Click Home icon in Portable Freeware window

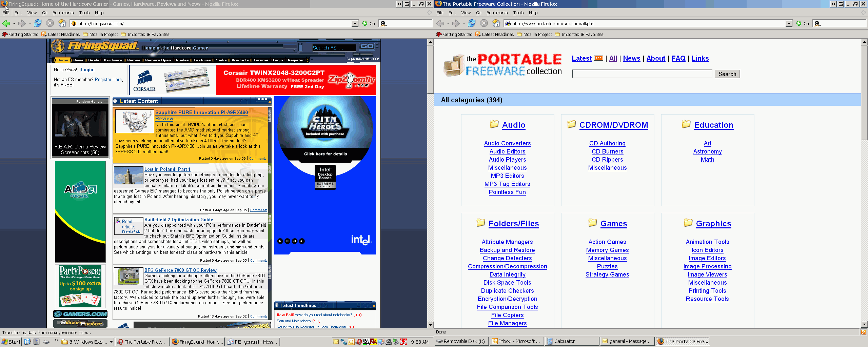point(496,23)
